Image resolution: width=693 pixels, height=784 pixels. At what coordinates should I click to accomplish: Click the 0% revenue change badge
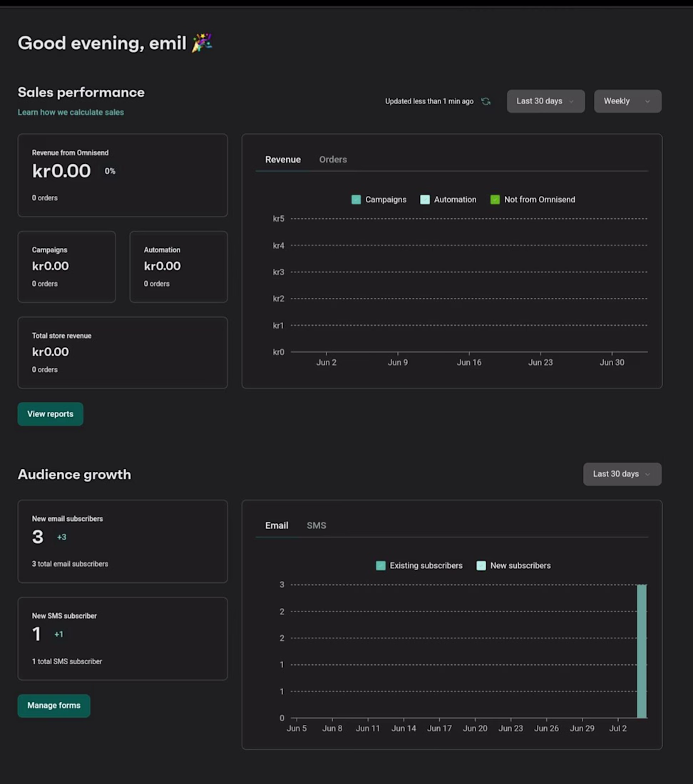[x=110, y=171]
